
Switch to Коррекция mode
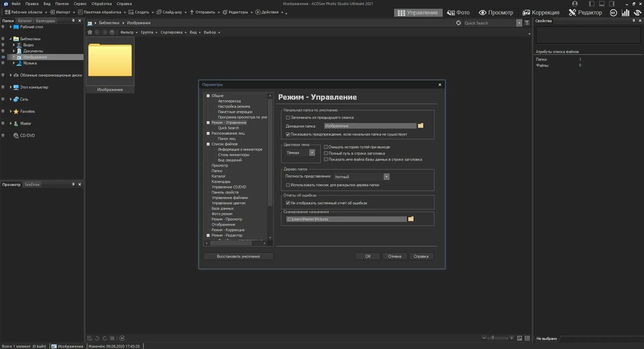[541, 12]
